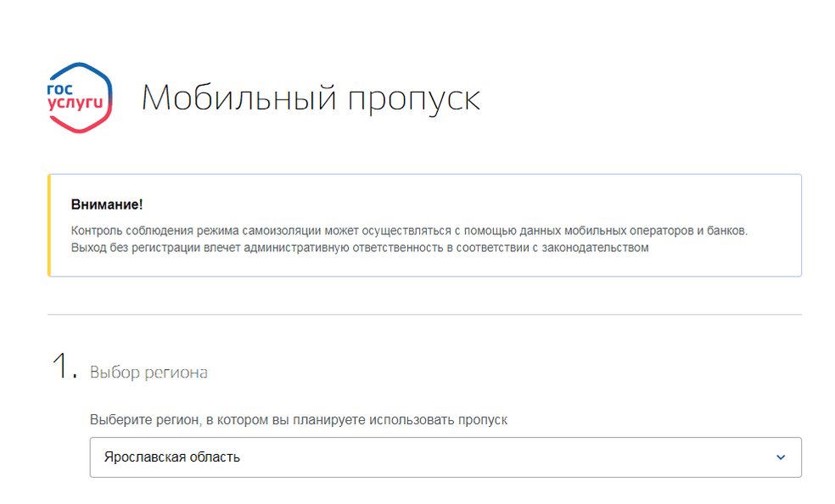Expand the region list with the chevron arrow
Viewport: 835px width, 504px height.
point(781,457)
